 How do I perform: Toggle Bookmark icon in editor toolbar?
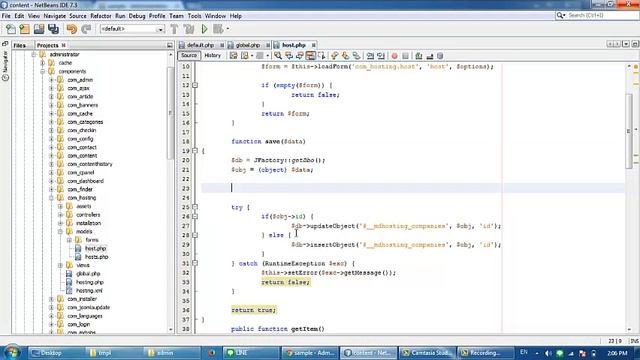(x=356, y=56)
